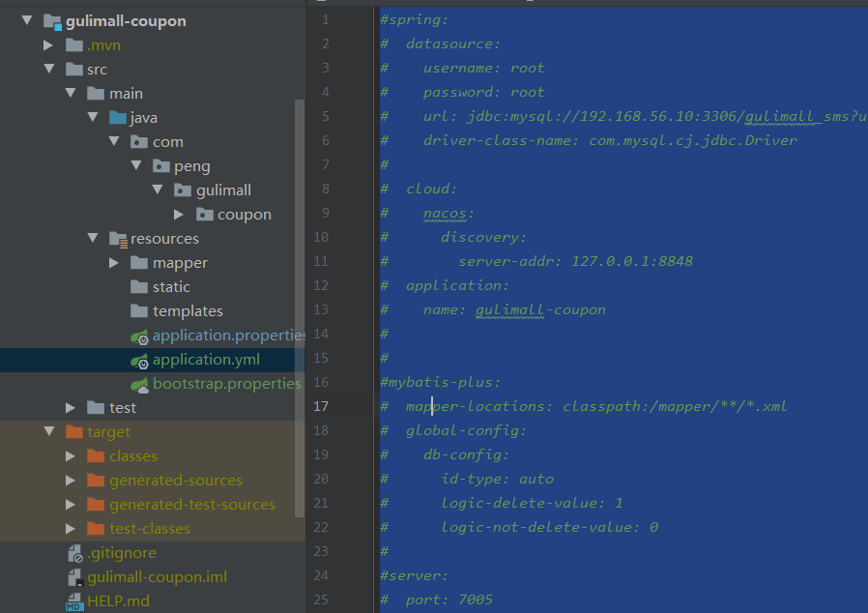Click the main folder icon

click(x=96, y=93)
